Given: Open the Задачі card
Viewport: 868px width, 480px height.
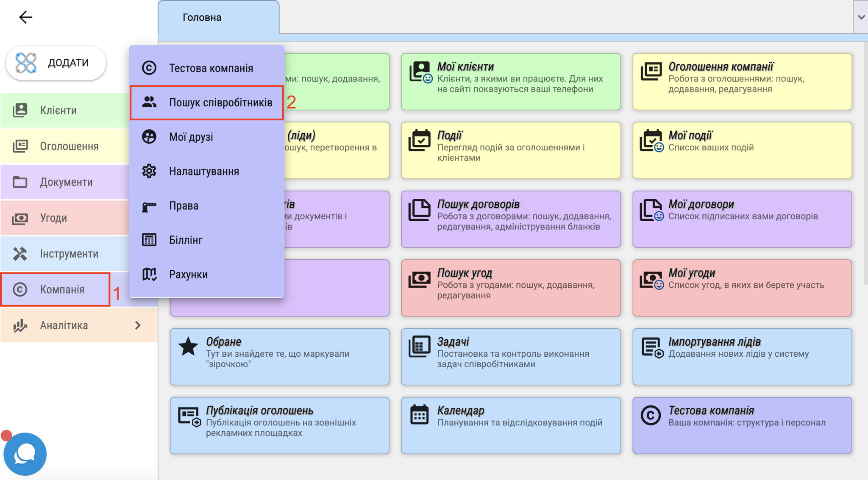Looking at the screenshot, I should click(511, 357).
